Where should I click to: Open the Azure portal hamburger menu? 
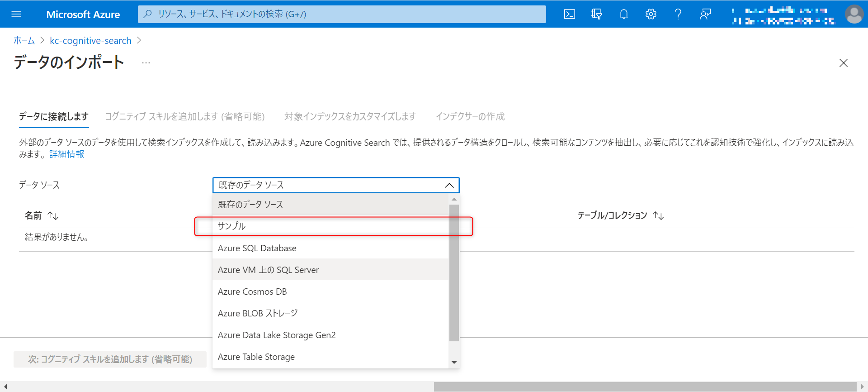pyautogui.click(x=16, y=14)
